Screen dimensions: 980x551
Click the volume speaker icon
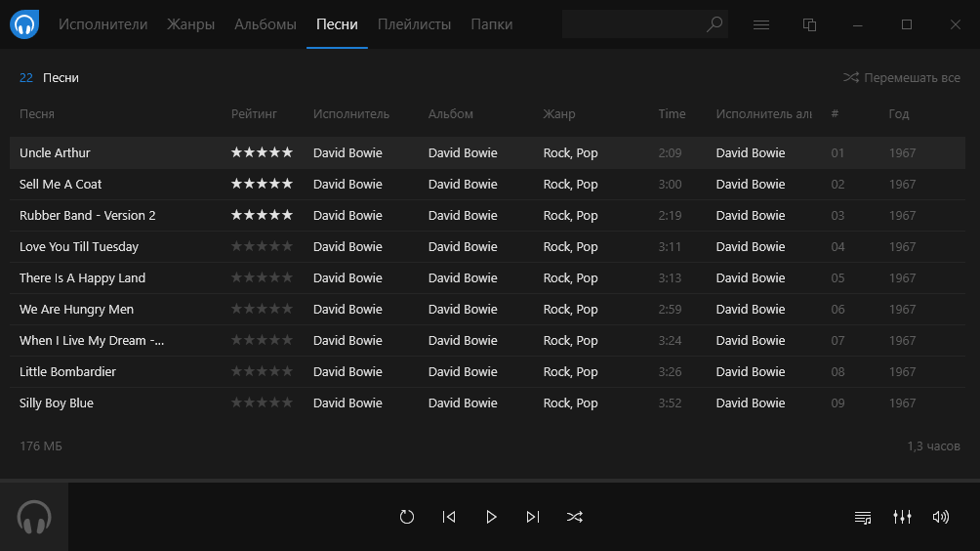(x=941, y=517)
